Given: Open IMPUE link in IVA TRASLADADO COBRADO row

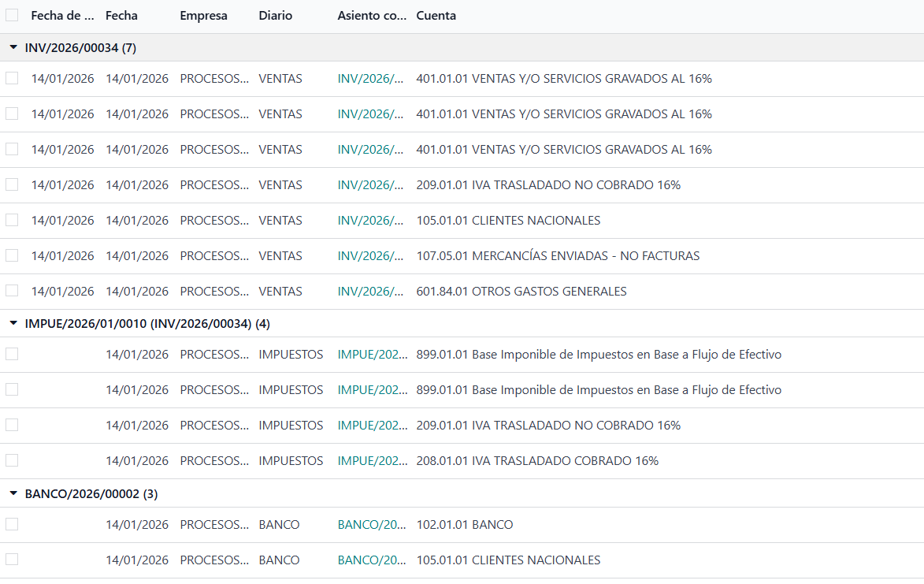Looking at the screenshot, I should (373, 460).
